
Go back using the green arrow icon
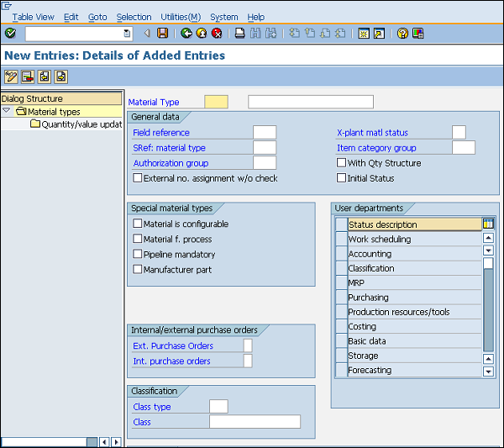(186, 33)
